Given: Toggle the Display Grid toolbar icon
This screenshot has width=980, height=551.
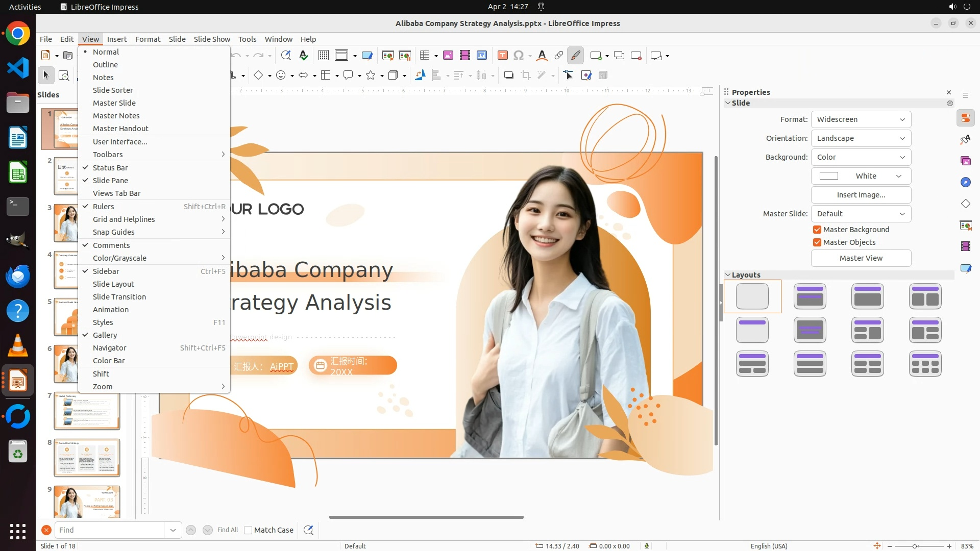Looking at the screenshot, I should [x=323, y=56].
